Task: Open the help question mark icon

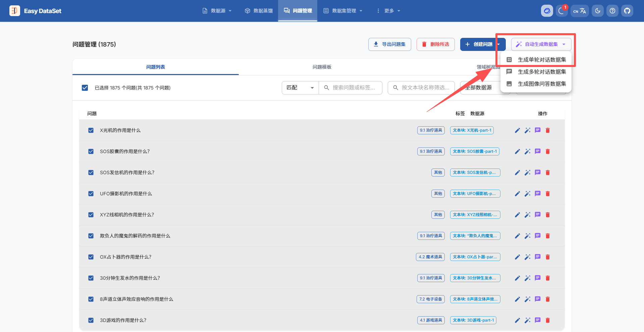Action: 612,11
